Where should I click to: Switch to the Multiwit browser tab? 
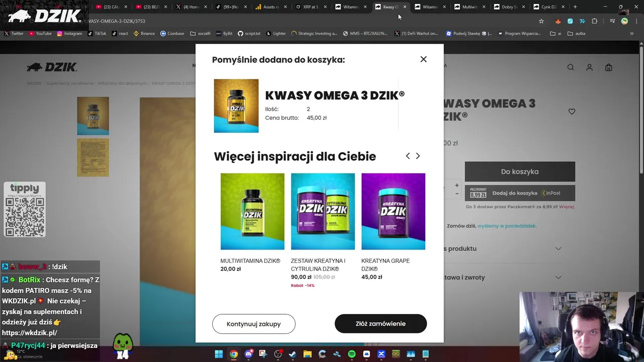470,7
